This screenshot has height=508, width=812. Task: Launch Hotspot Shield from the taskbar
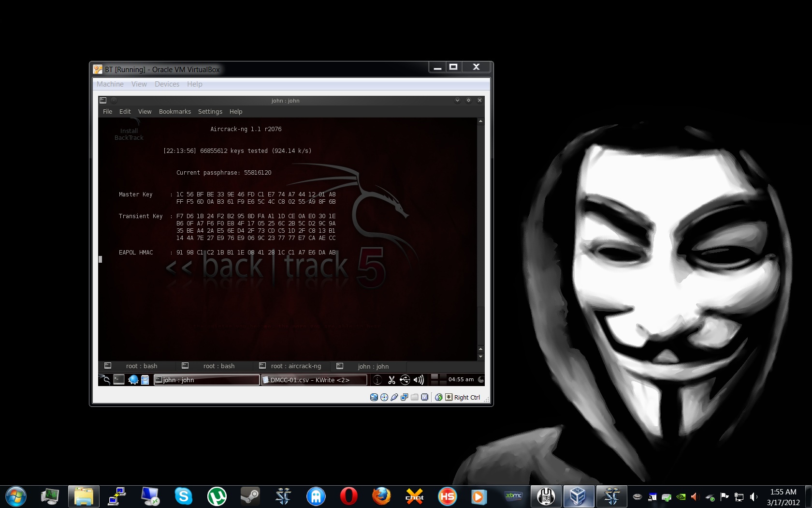(447, 496)
